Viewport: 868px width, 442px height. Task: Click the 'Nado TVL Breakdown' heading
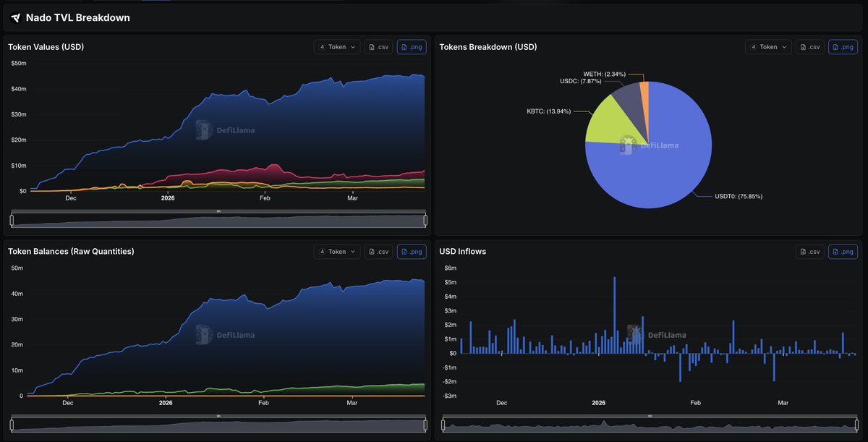tap(77, 17)
